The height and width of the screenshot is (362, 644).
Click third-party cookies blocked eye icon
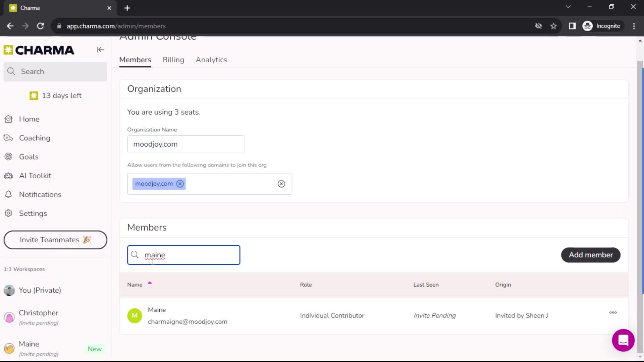tap(538, 26)
